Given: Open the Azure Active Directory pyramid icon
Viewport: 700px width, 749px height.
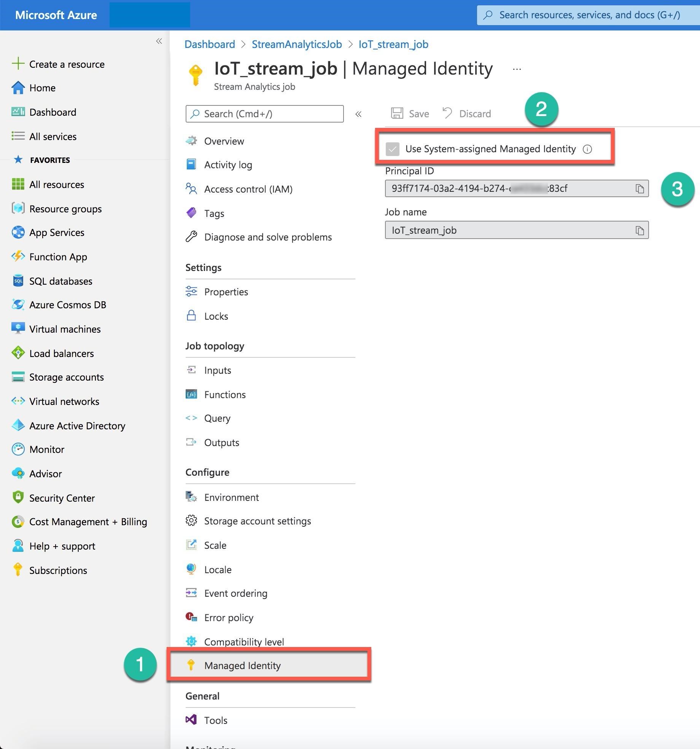Looking at the screenshot, I should point(18,425).
